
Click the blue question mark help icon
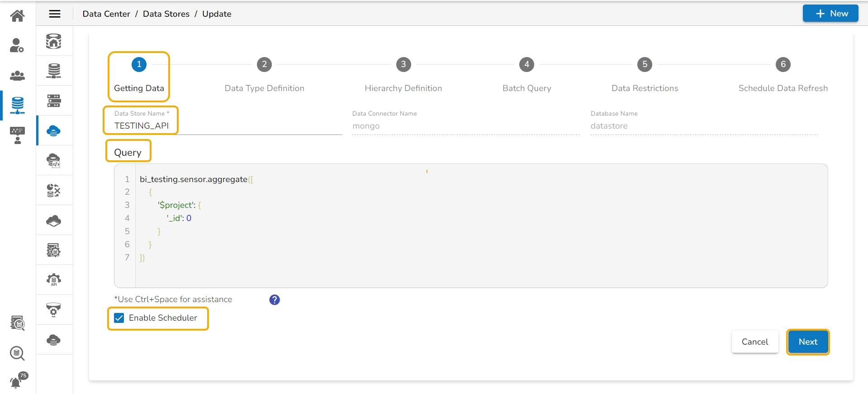pos(275,300)
